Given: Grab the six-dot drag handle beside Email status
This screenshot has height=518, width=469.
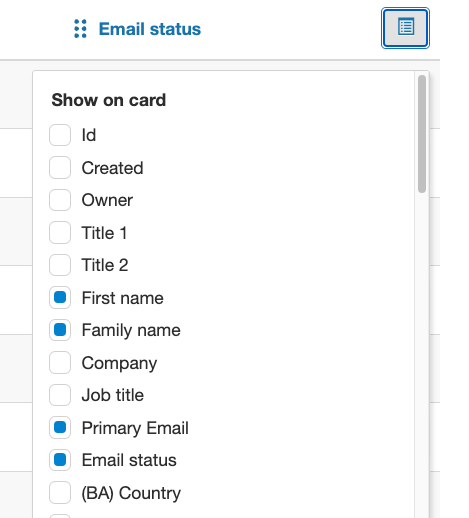Looking at the screenshot, I should [80, 29].
